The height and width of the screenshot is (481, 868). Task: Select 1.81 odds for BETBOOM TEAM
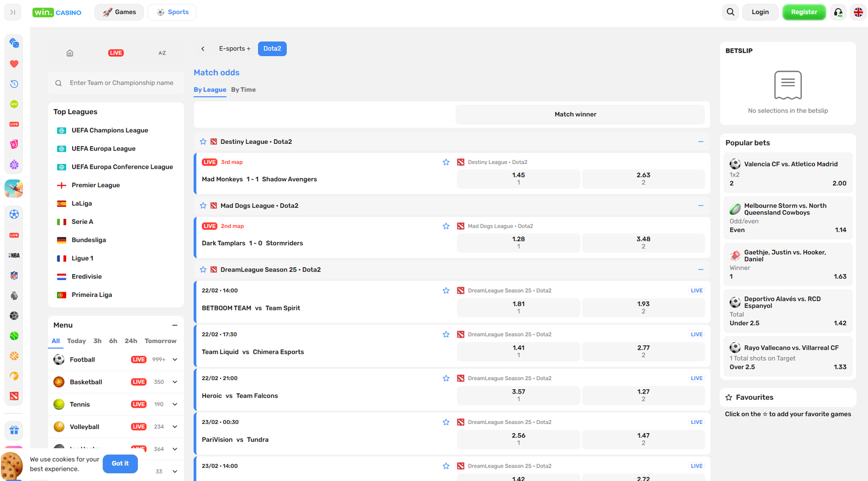coord(518,307)
